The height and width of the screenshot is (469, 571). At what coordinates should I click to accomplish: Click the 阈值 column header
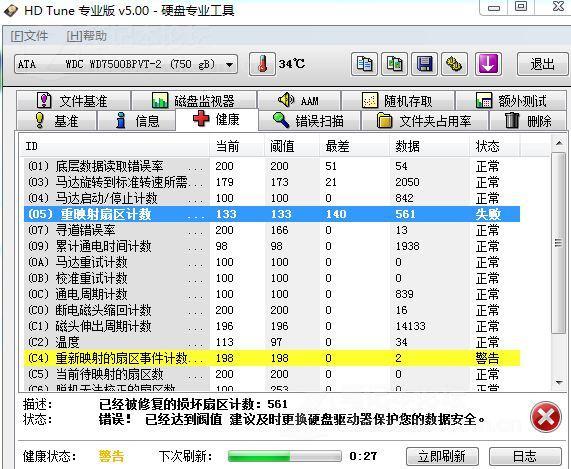pyautogui.click(x=292, y=146)
